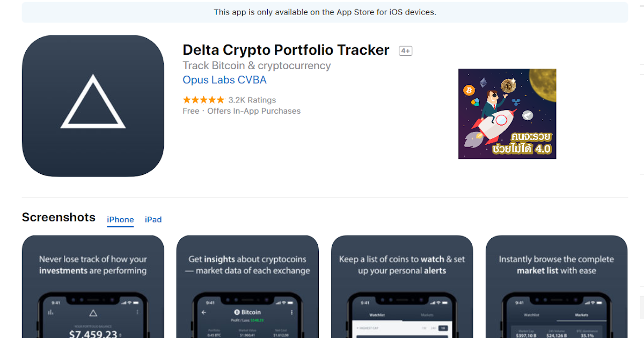Screen dimensions: 644x338
Task: Open the cryptocoins insights screenshot
Action: coord(247,286)
